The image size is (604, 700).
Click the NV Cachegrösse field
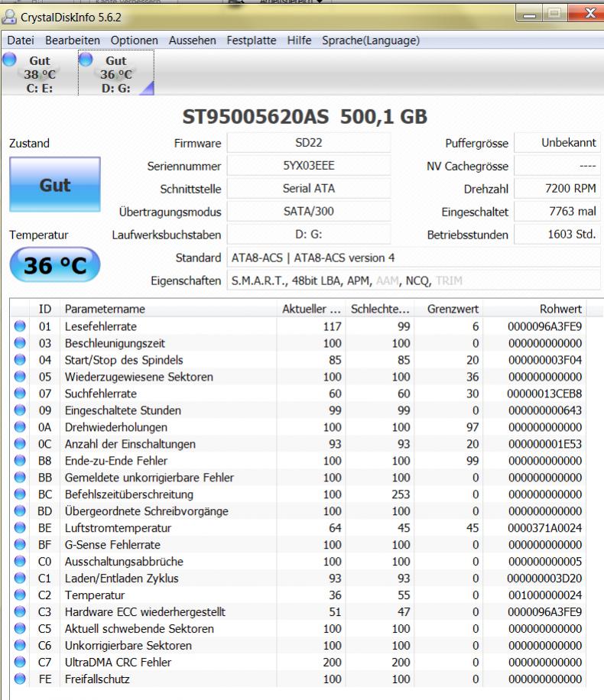coord(557,166)
